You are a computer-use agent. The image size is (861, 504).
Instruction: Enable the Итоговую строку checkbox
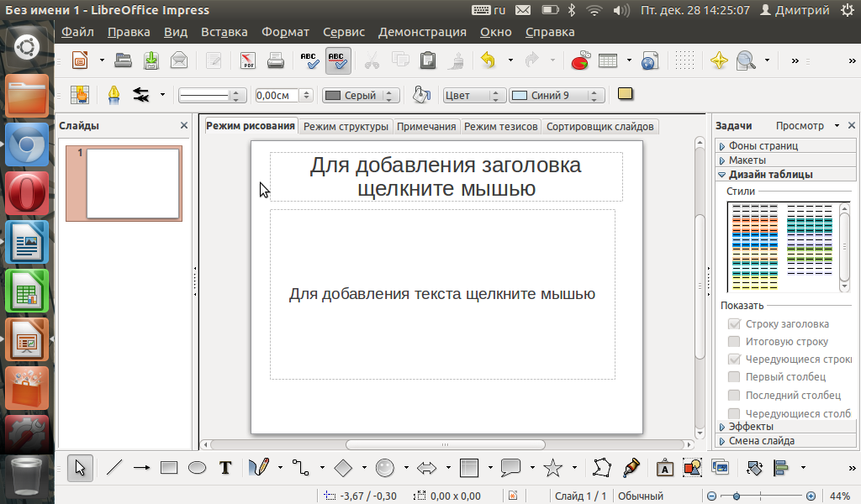coord(734,341)
